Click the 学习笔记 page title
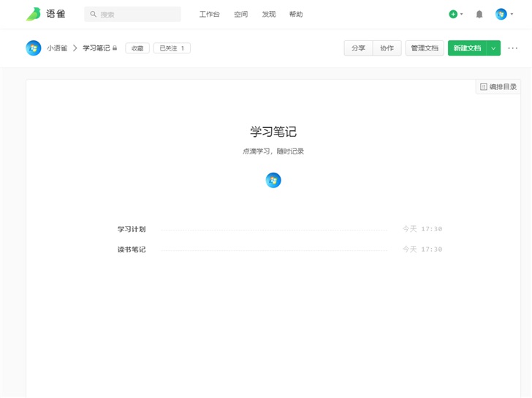 (x=273, y=132)
